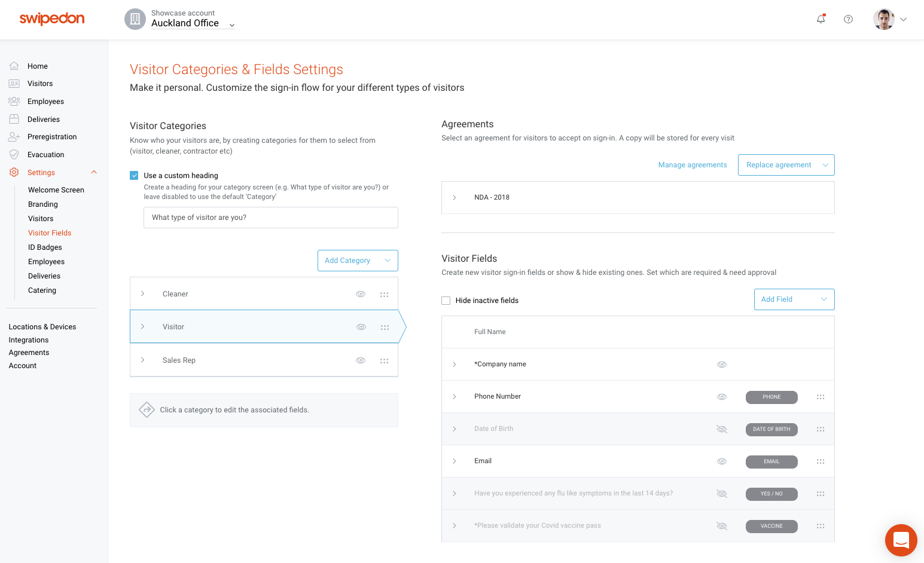Expand the Sales Rep category row
The width and height of the screenshot is (924, 563).
click(143, 360)
